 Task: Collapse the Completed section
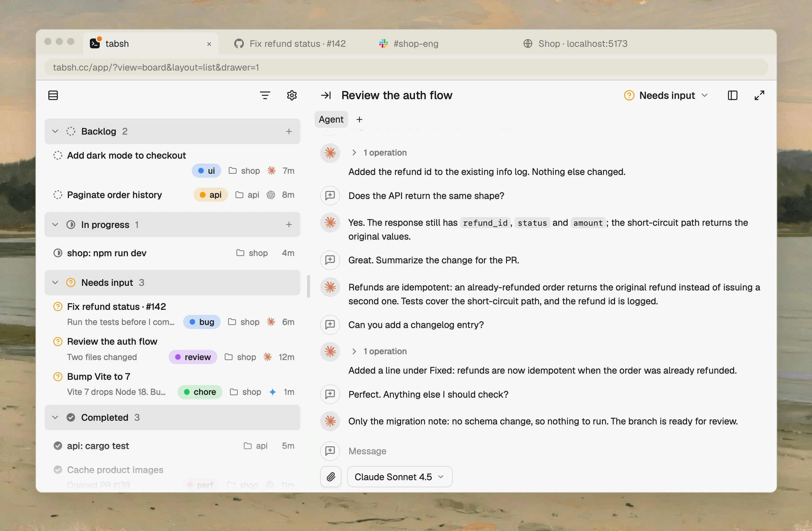click(x=55, y=418)
